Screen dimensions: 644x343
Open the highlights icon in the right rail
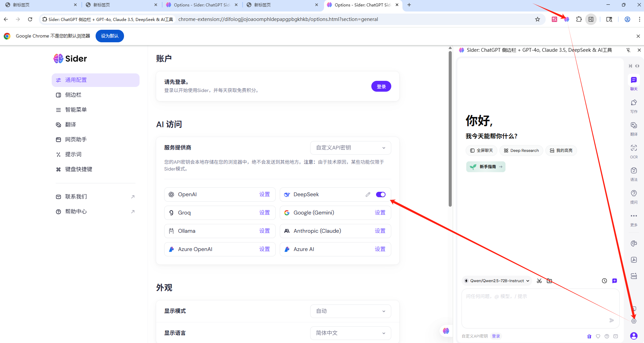[634, 276]
